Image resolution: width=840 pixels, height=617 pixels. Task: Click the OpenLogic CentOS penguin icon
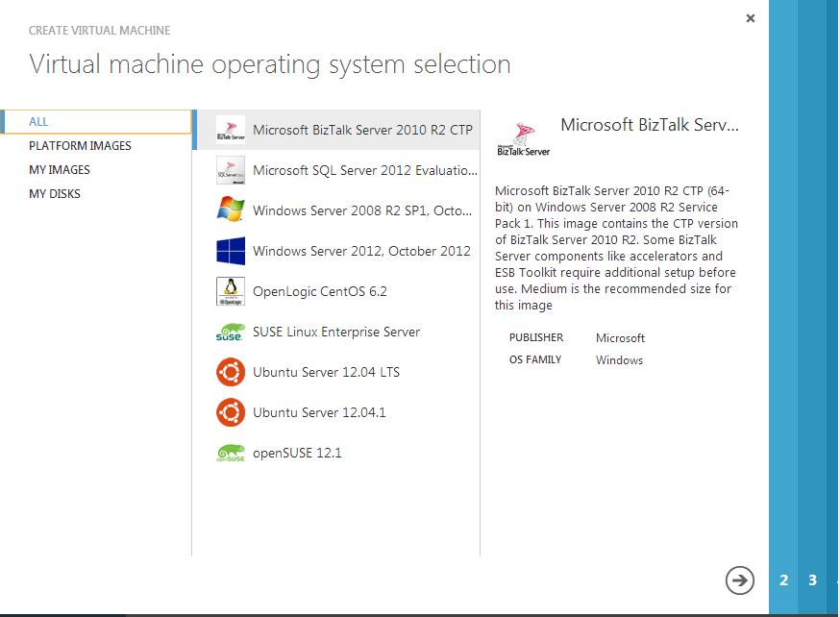(x=231, y=291)
